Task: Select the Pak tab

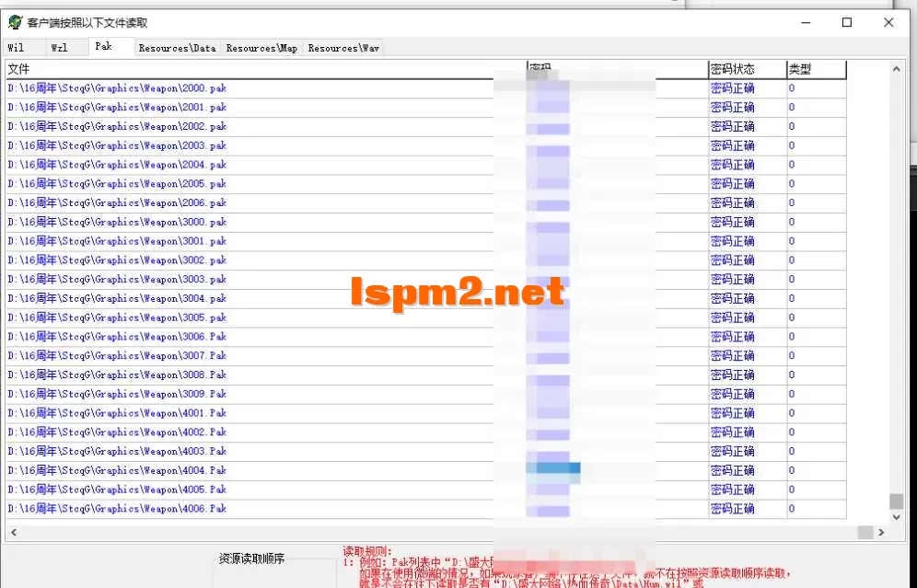Action: [x=103, y=46]
